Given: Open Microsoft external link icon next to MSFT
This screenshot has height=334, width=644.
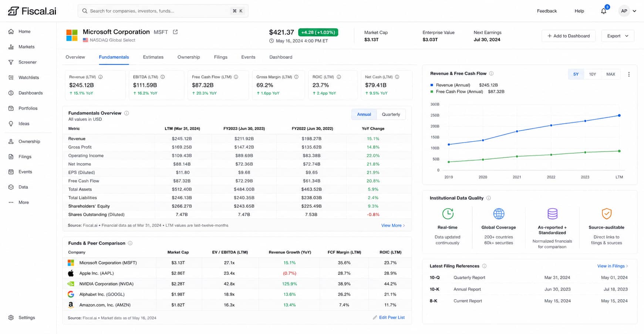Looking at the screenshot, I should (x=175, y=32).
